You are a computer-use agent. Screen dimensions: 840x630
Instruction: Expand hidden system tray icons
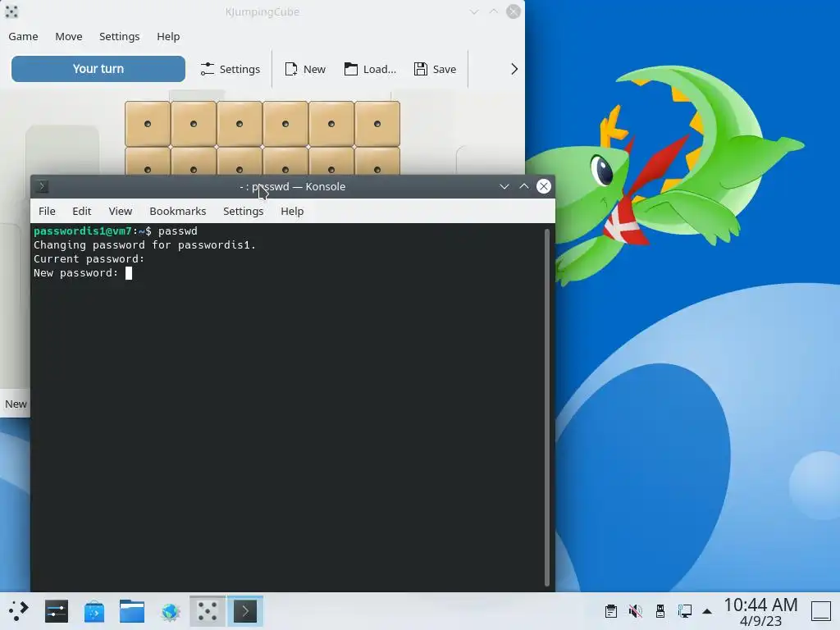(707, 611)
